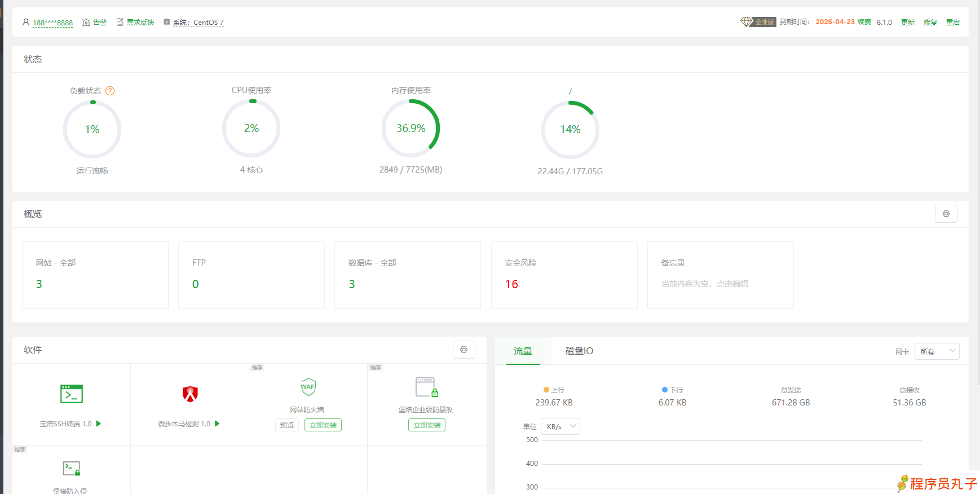This screenshot has height=494, width=980.
Task: Switch to the 流量 traffic tab
Action: point(523,351)
